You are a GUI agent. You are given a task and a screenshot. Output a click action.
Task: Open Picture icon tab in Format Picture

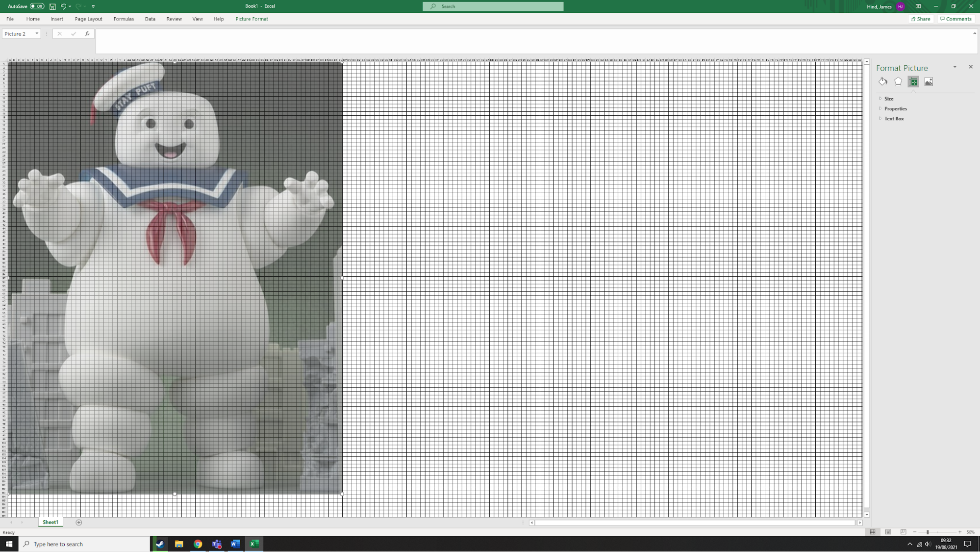click(929, 81)
